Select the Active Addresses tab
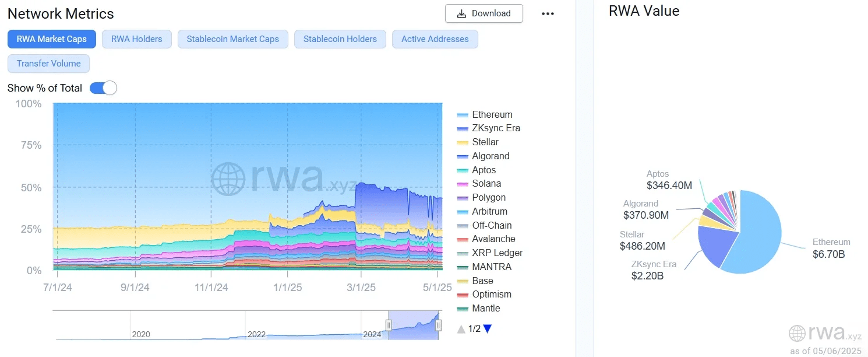 click(x=435, y=39)
